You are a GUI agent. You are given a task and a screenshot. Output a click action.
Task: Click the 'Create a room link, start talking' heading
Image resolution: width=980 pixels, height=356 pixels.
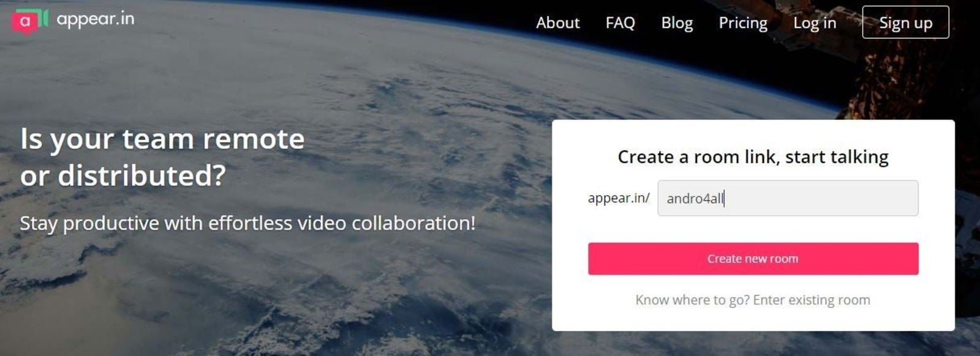pos(753,157)
